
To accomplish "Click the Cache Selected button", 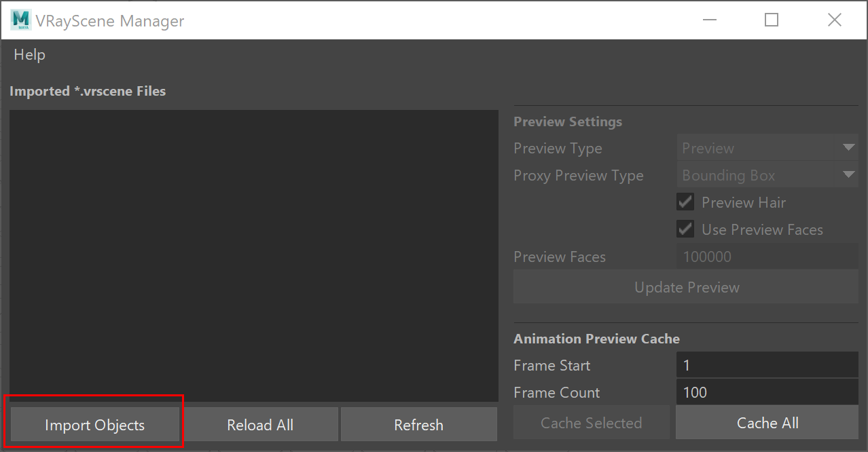I will (591, 423).
